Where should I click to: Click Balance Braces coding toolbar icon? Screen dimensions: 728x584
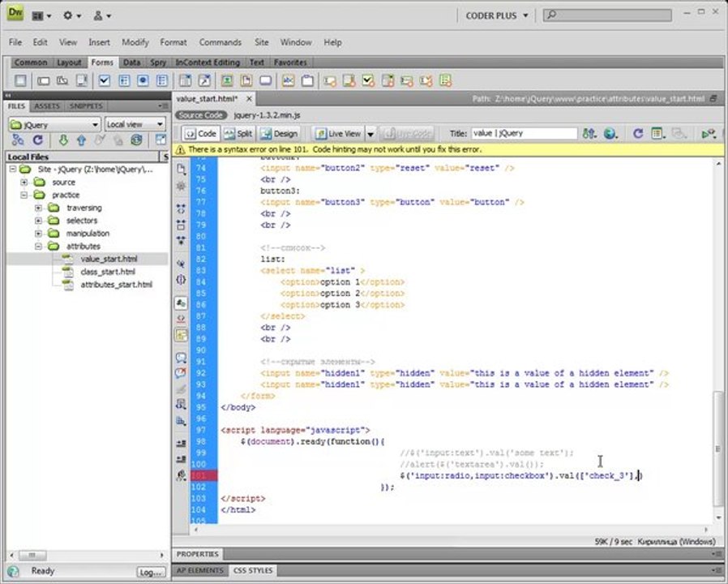[181, 280]
